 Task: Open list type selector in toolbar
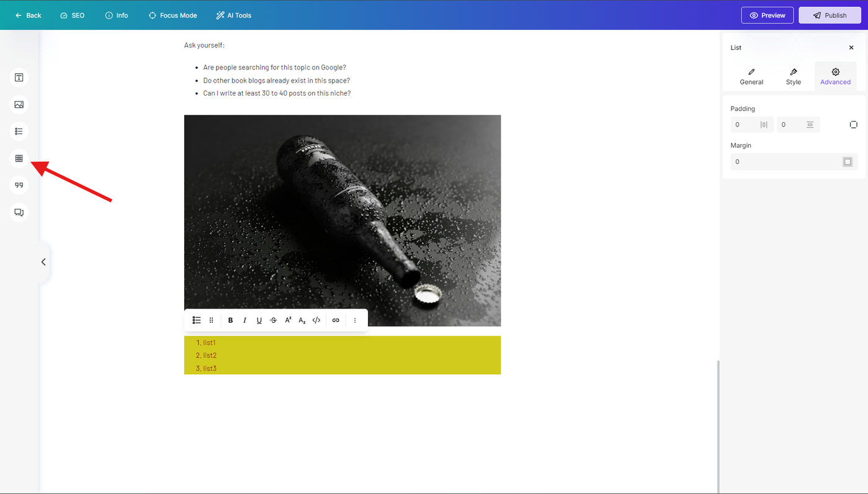pos(197,320)
